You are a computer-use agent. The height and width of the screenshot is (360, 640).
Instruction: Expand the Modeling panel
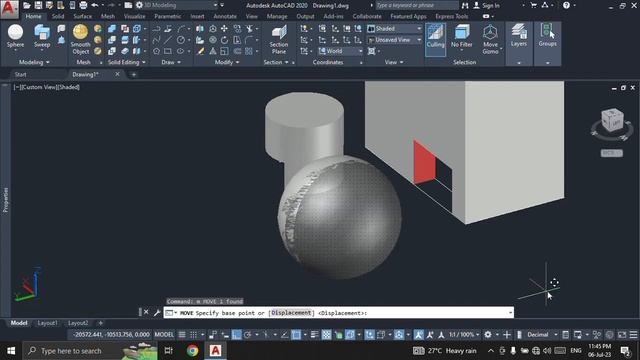(34, 62)
